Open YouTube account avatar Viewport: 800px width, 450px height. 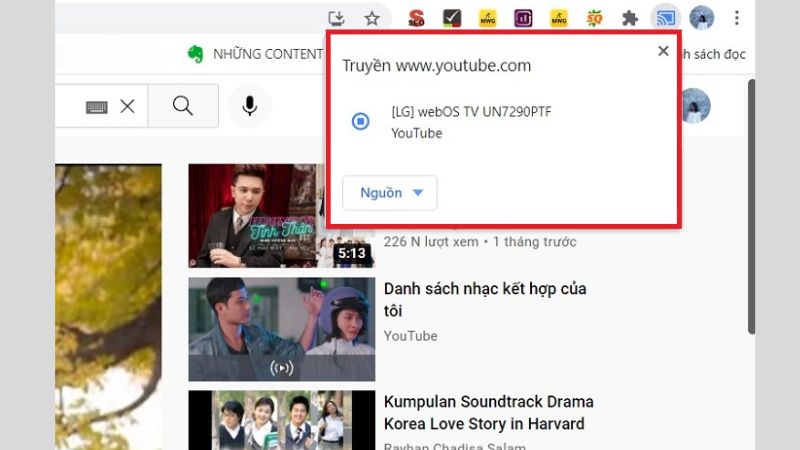(694, 106)
